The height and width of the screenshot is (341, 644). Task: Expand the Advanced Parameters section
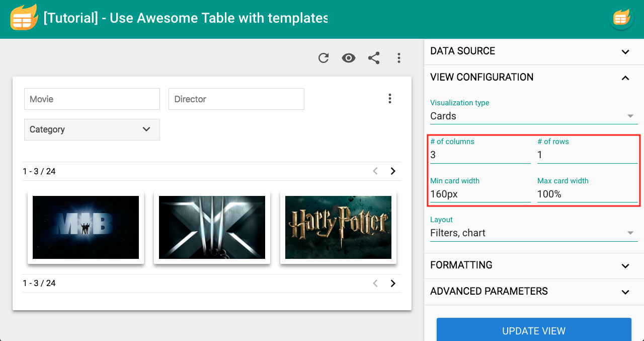point(534,292)
